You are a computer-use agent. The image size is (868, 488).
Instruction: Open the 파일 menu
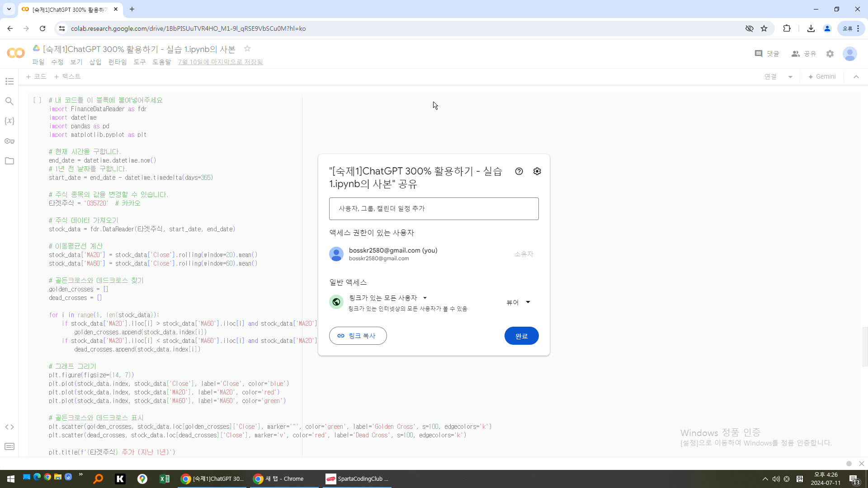pos(38,62)
